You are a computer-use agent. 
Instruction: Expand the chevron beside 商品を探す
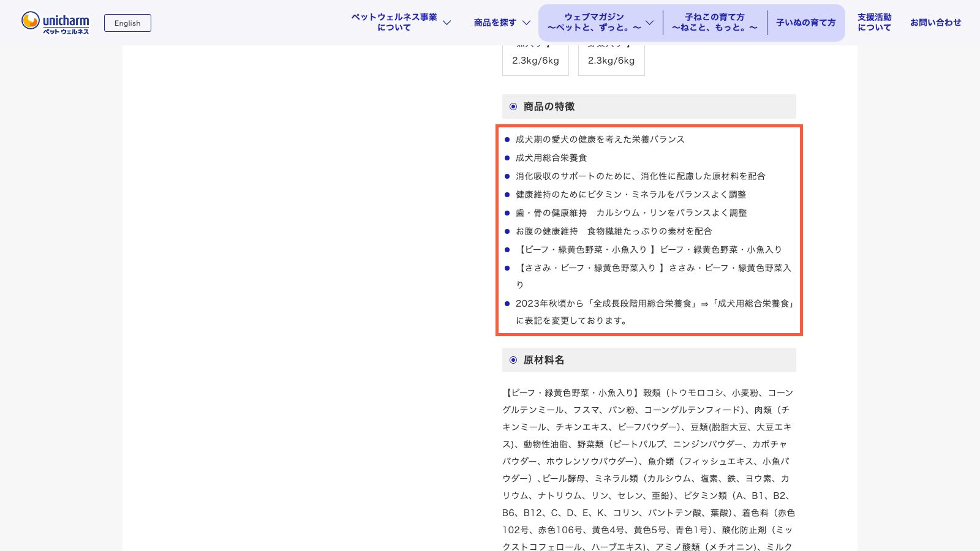(526, 23)
